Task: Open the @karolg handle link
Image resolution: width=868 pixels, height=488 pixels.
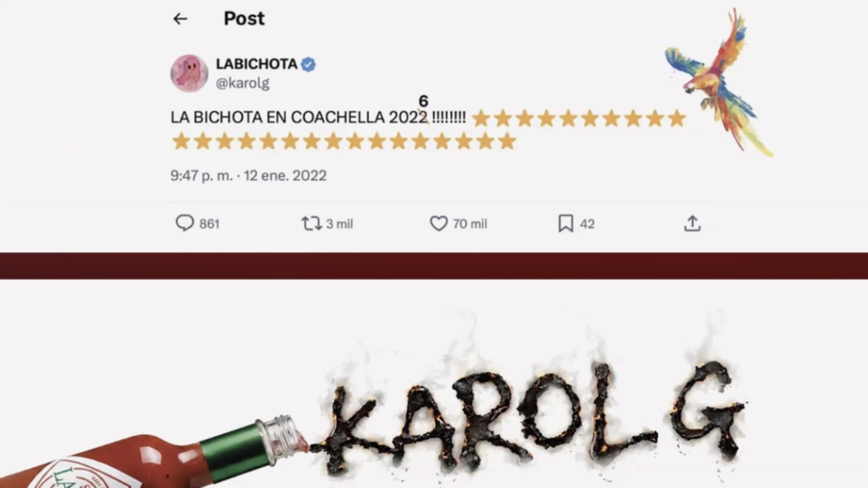Action: tap(242, 83)
